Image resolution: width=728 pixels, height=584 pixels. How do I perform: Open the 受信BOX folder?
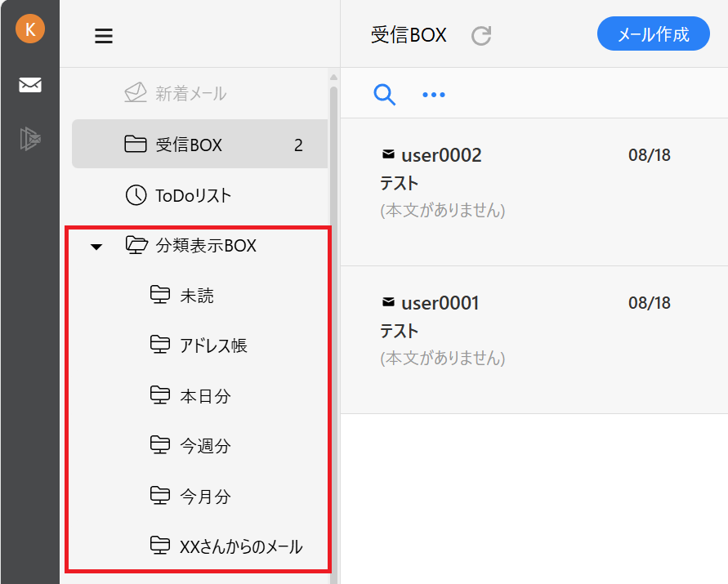[x=199, y=145]
